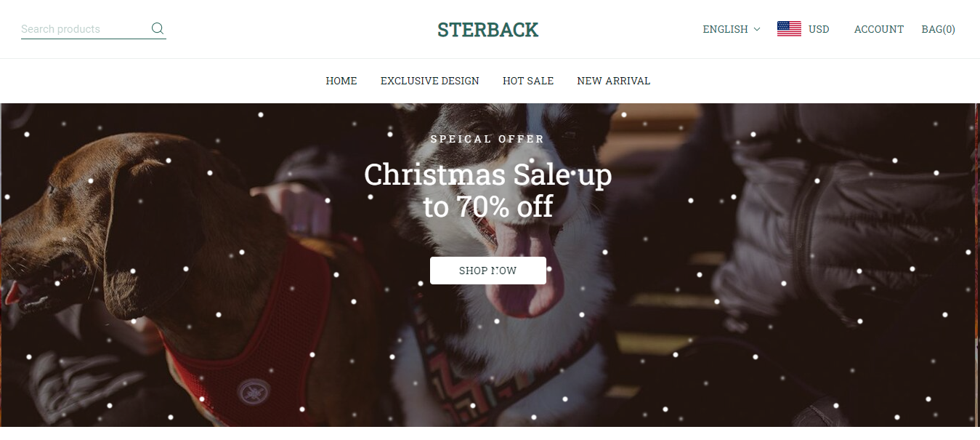
Task: Click the magnifying glass search icon
Action: click(157, 29)
